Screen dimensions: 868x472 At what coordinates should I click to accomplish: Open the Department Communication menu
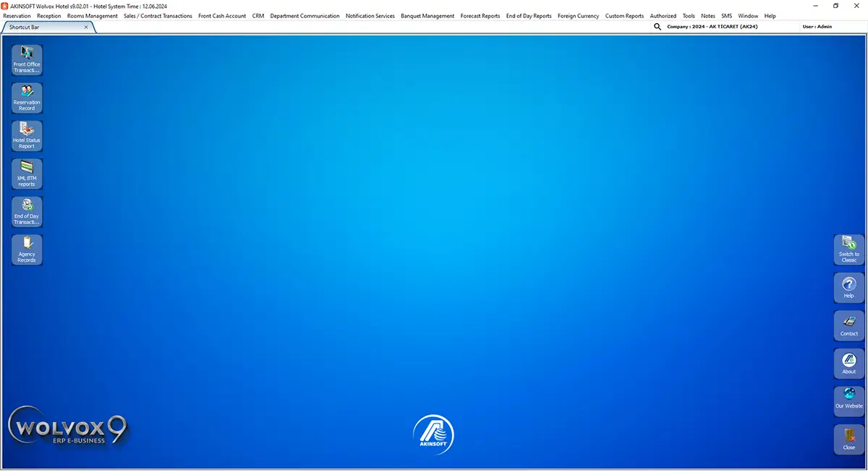(305, 16)
